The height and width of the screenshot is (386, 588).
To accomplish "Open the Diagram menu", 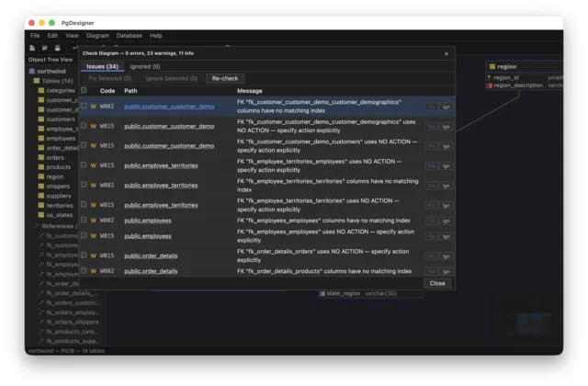I will 97,36.
